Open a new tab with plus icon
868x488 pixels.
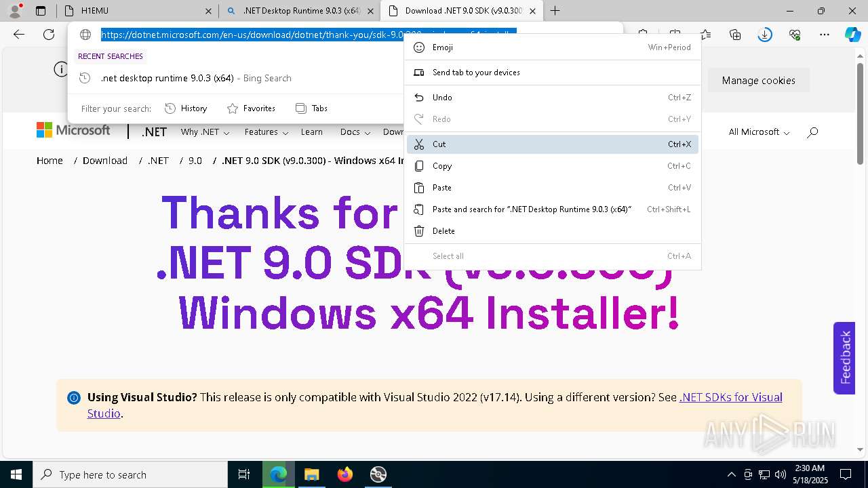[555, 11]
